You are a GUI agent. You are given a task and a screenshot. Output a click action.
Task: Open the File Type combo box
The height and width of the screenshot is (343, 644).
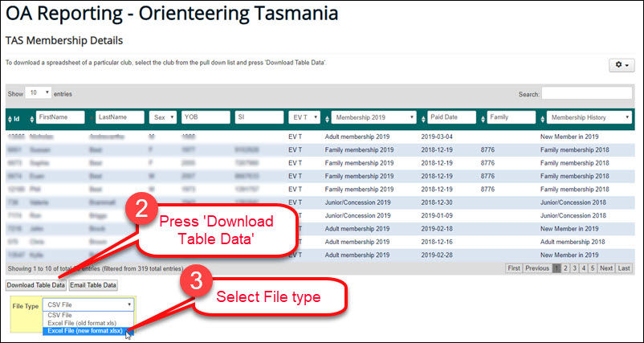point(88,304)
